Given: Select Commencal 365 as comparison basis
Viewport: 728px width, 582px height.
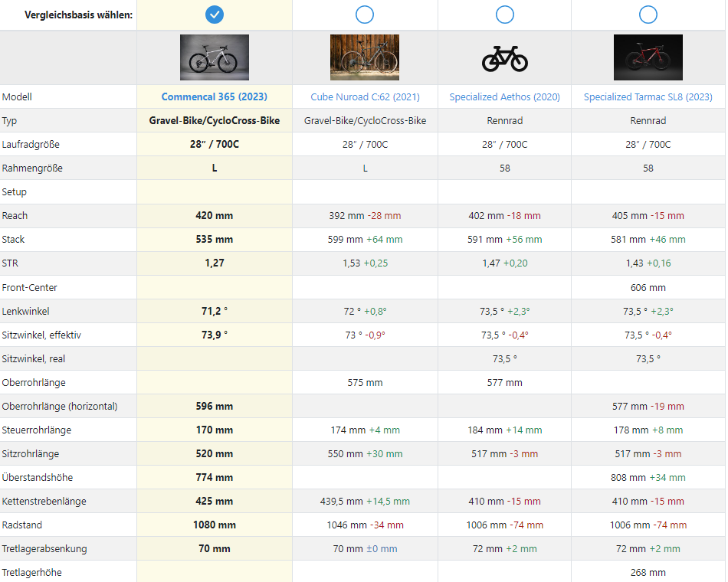Looking at the screenshot, I should point(215,15).
